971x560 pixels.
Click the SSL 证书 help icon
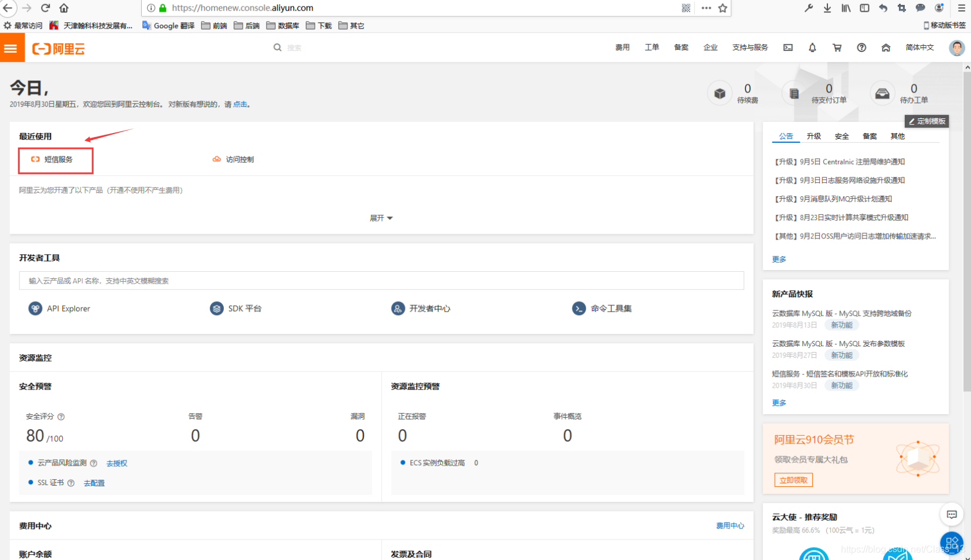[71, 483]
